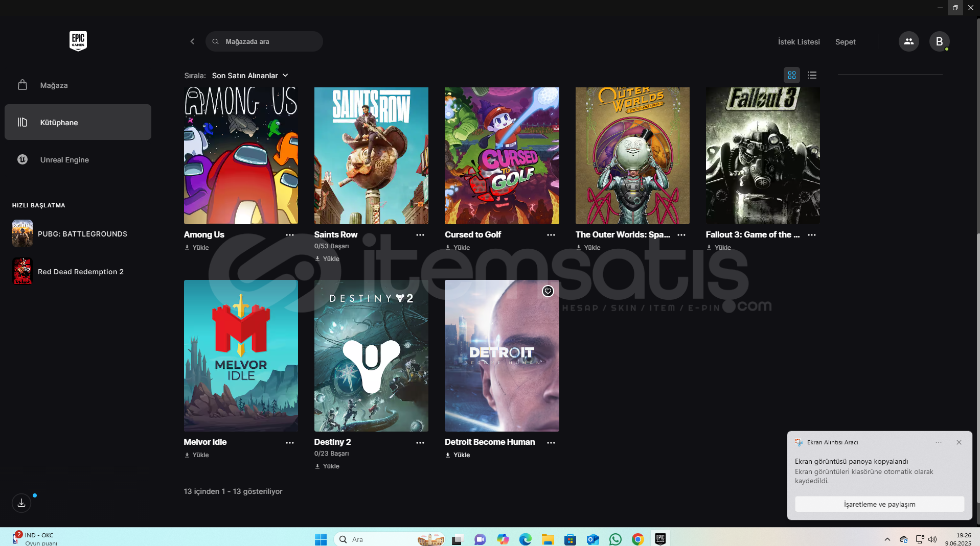This screenshot has width=980, height=546.
Task: Click the Mağazada ara search field
Action: 264,41
